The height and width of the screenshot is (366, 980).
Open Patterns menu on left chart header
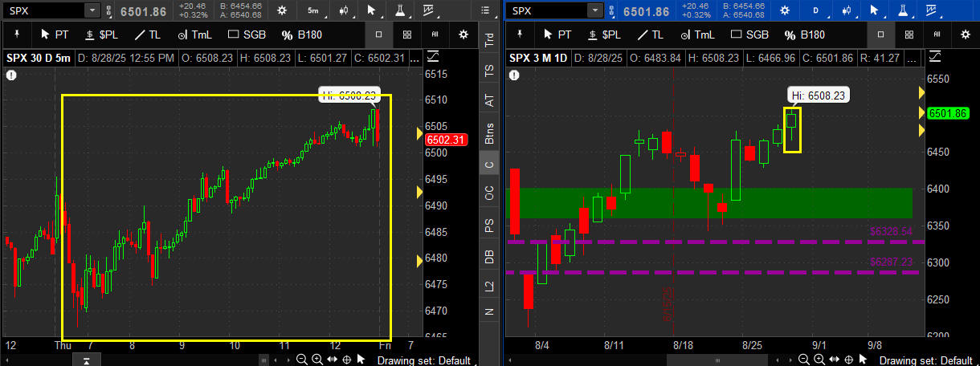[x=427, y=10]
